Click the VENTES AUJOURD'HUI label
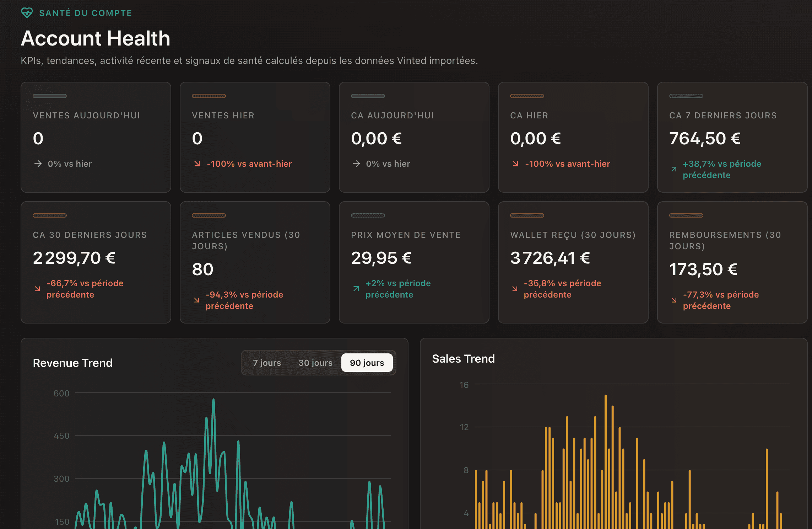The image size is (812, 529). coord(86,116)
